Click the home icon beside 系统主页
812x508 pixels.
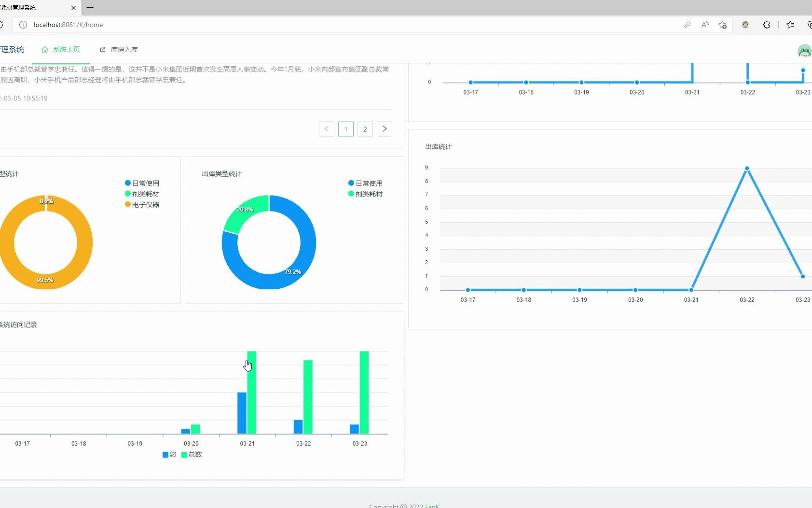pos(45,49)
